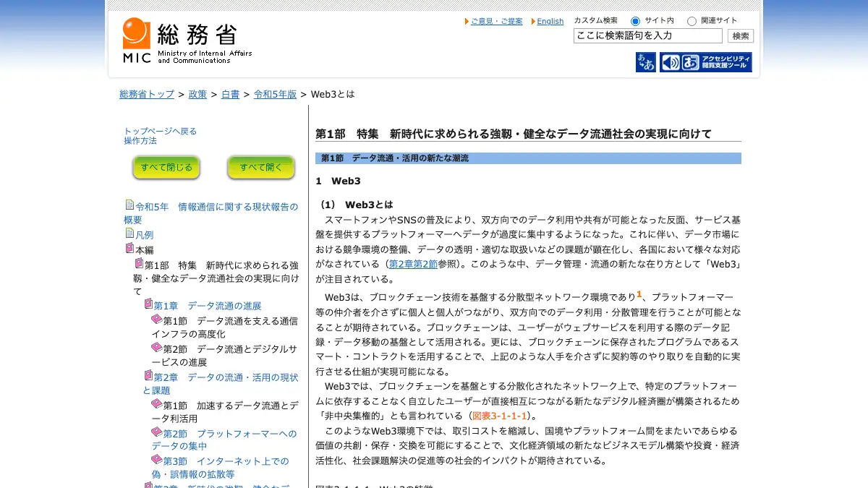Open 第3節 インターネット上での偽・誤情報の拡散等
The height and width of the screenshot is (488, 868).
pos(220,468)
